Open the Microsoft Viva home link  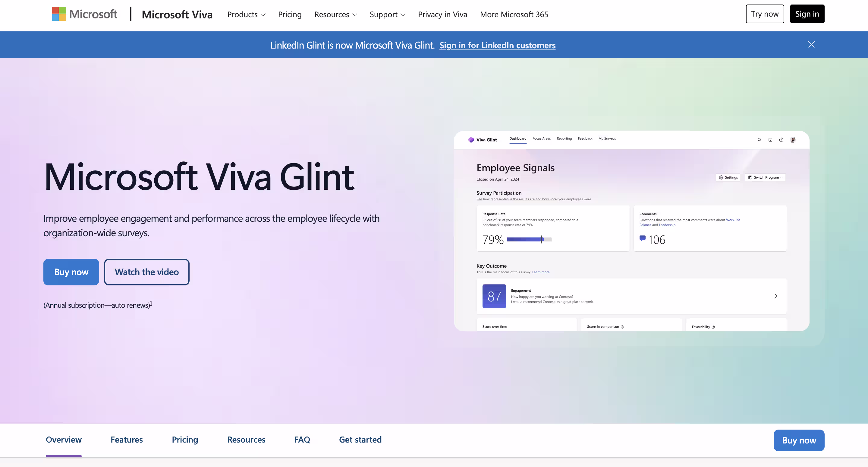pyautogui.click(x=177, y=14)
